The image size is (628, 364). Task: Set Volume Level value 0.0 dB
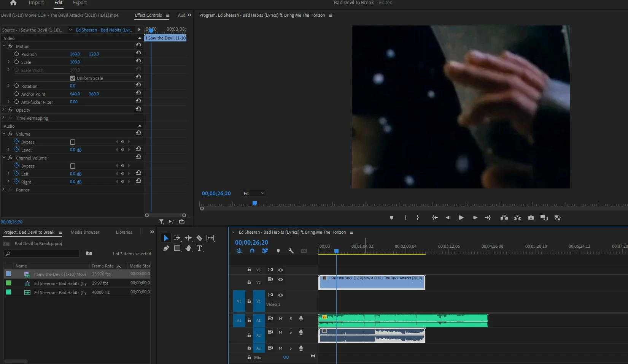tap(76, 150)
